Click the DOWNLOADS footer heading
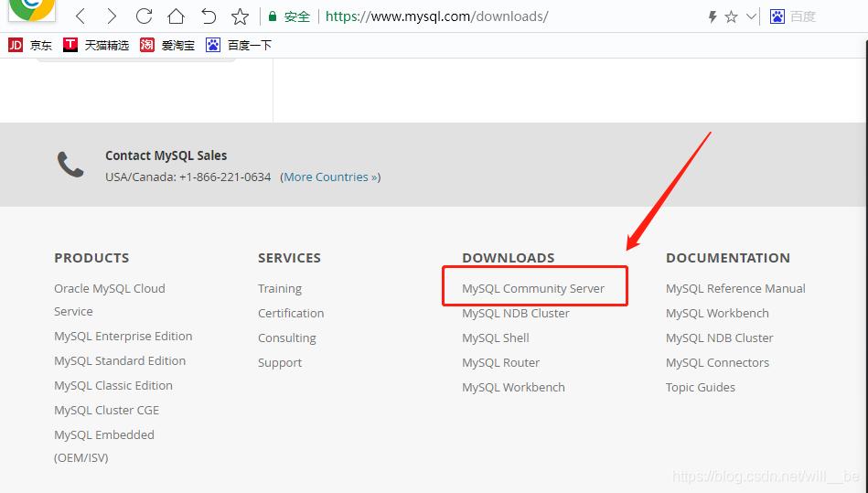Screen dimensions: 868x493 509,258
